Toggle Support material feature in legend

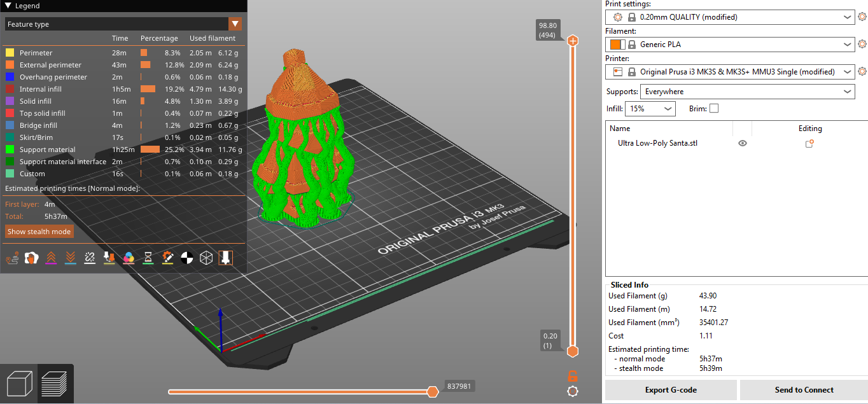click(123, 150)
